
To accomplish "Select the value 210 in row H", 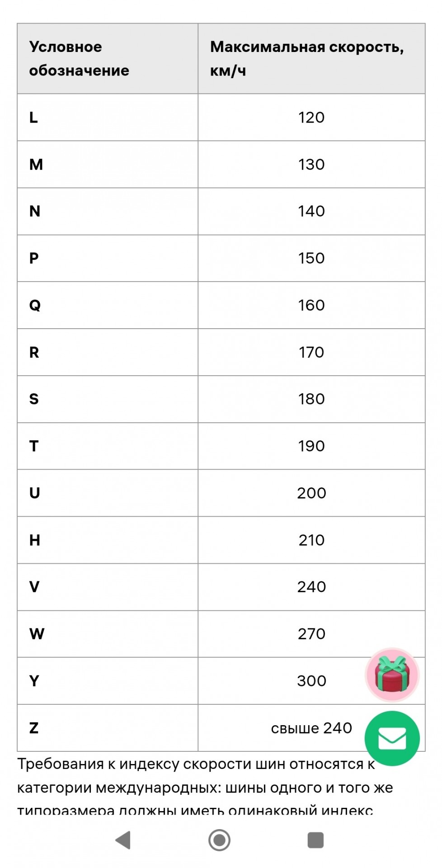I will (311, 540).
